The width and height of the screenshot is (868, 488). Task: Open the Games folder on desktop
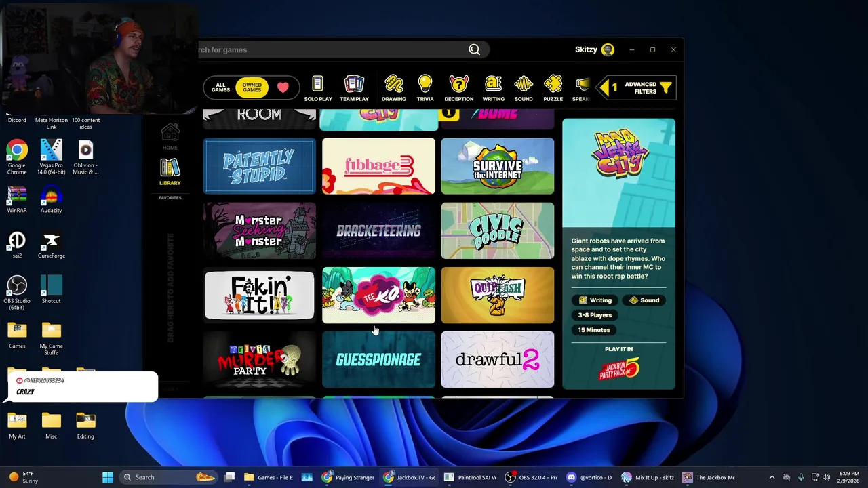[x=17, y=335]
